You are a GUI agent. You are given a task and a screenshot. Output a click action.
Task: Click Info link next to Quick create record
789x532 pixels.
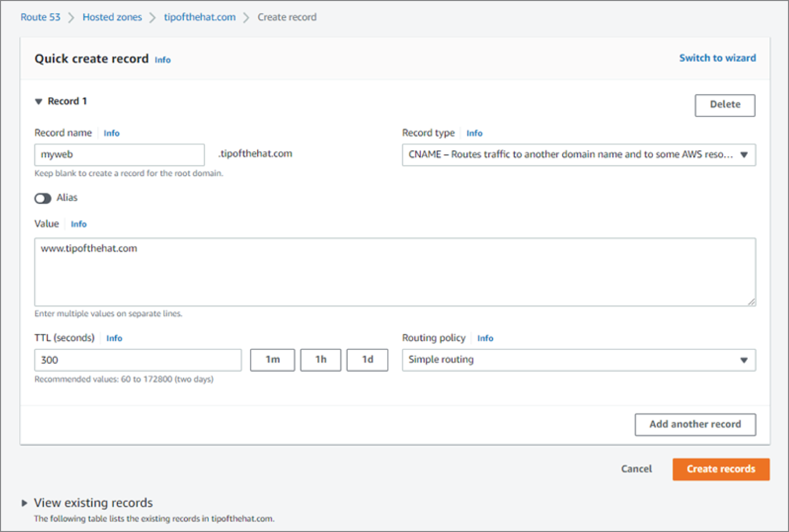(162, 60)
